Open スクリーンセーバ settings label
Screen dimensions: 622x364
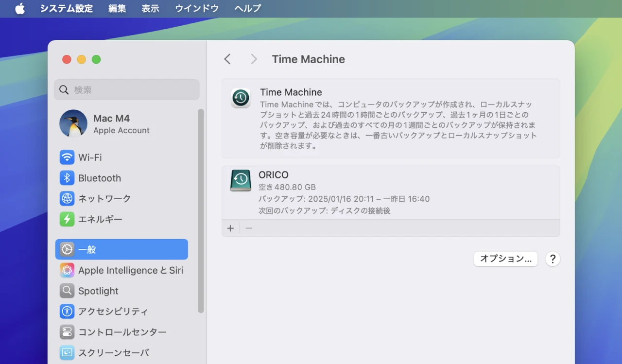[114, 352]
